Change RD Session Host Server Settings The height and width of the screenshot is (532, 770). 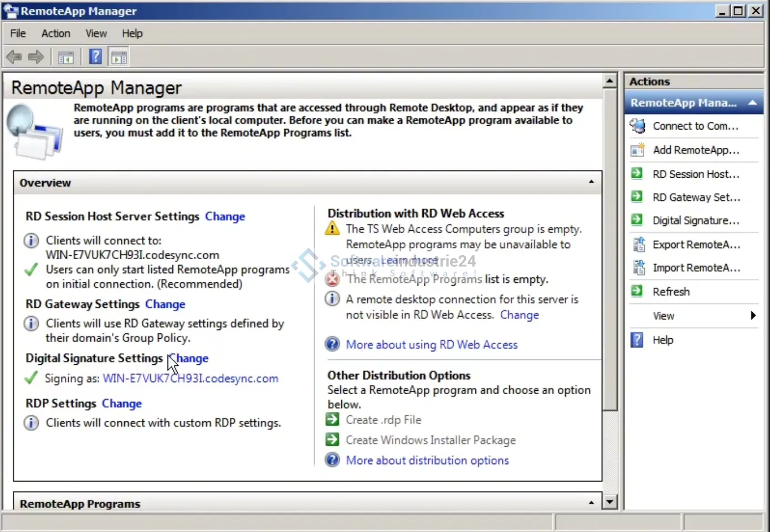pyautogui.click(x=225, y=216)
